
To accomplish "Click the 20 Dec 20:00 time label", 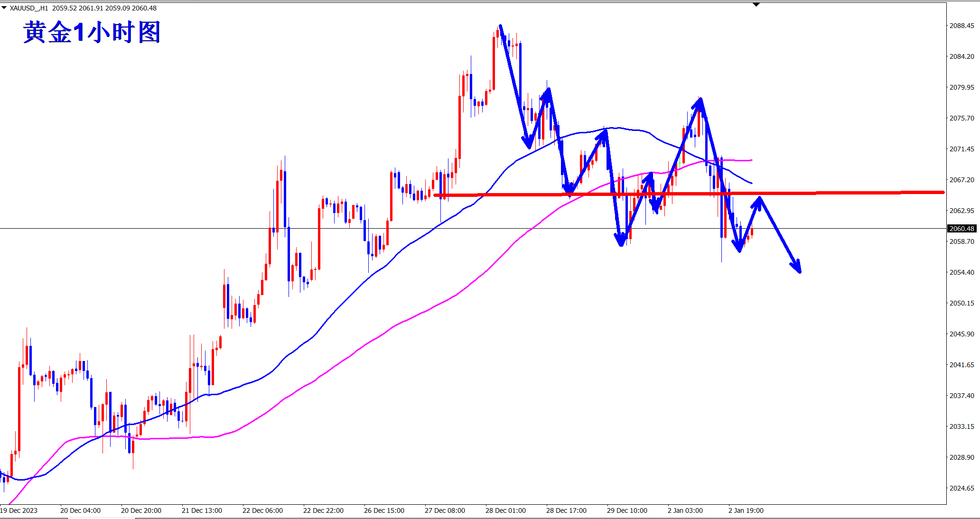I will [x=141, y=510].
